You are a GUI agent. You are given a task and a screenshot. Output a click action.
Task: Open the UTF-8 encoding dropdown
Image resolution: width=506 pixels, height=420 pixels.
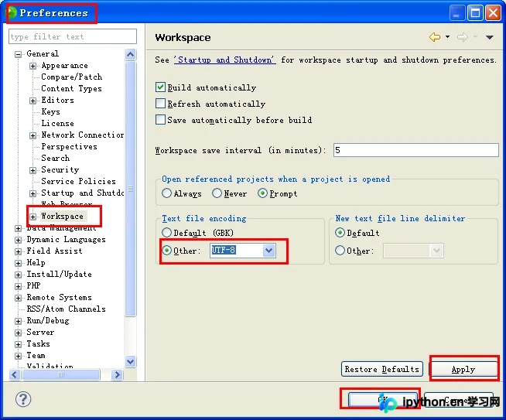(268, 251)
